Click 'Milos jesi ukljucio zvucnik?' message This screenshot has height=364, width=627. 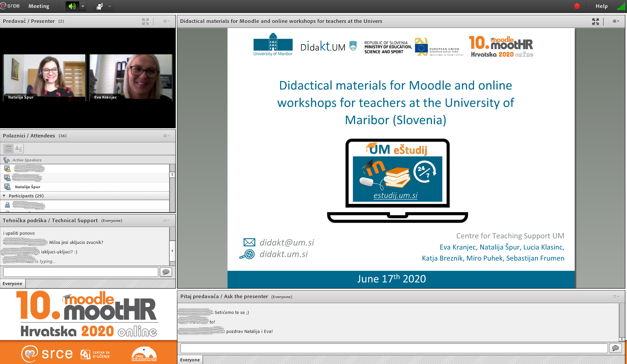point(76,242)
